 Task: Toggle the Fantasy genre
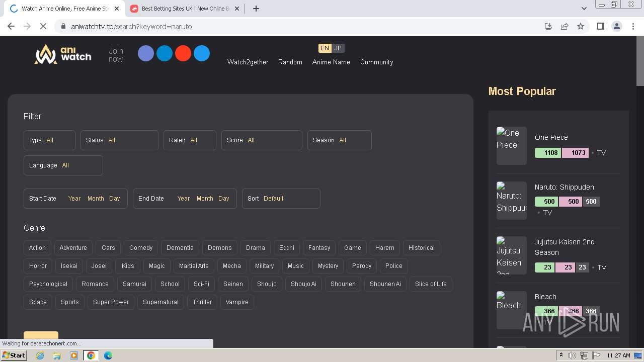[319, 248]
